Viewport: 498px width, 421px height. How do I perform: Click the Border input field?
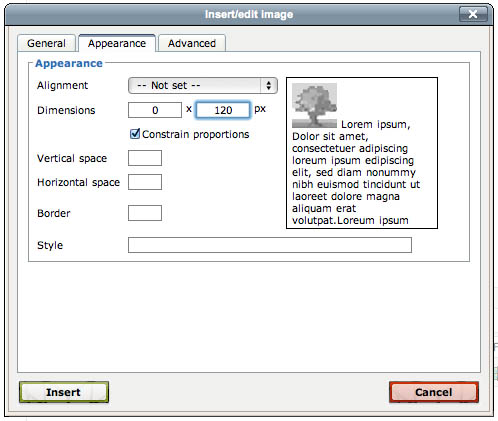145,213
